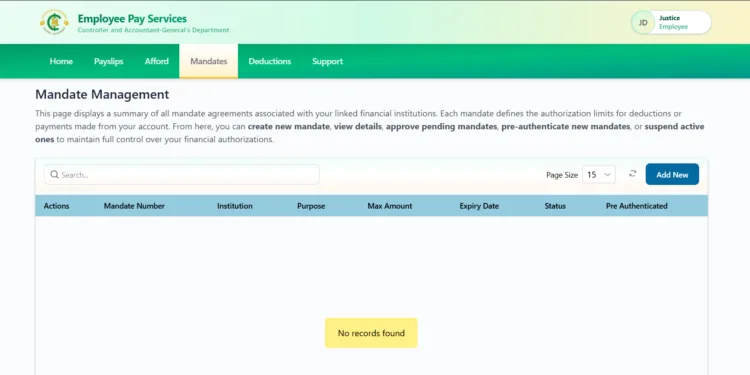
Task: Click the Controller and Accountant-General's Department subtitle
Action: coord(154,30)
